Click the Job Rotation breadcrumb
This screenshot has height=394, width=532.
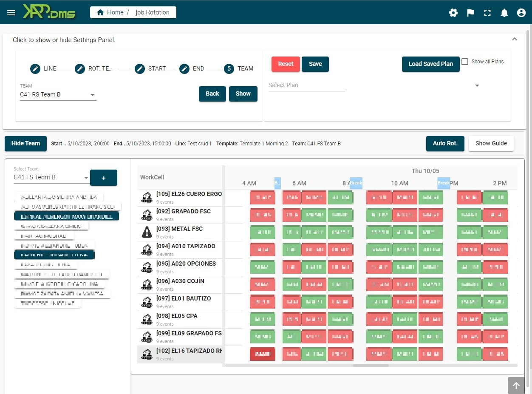click(152, 12)
